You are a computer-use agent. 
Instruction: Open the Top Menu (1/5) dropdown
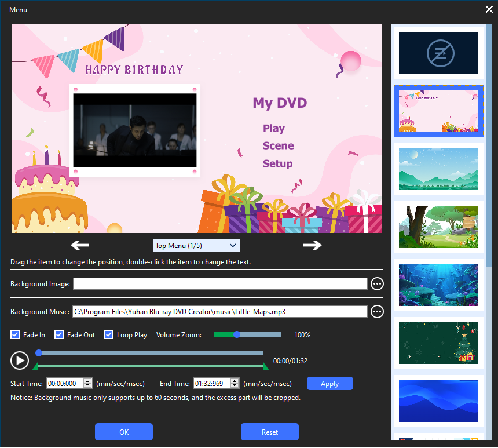point(196,246)
